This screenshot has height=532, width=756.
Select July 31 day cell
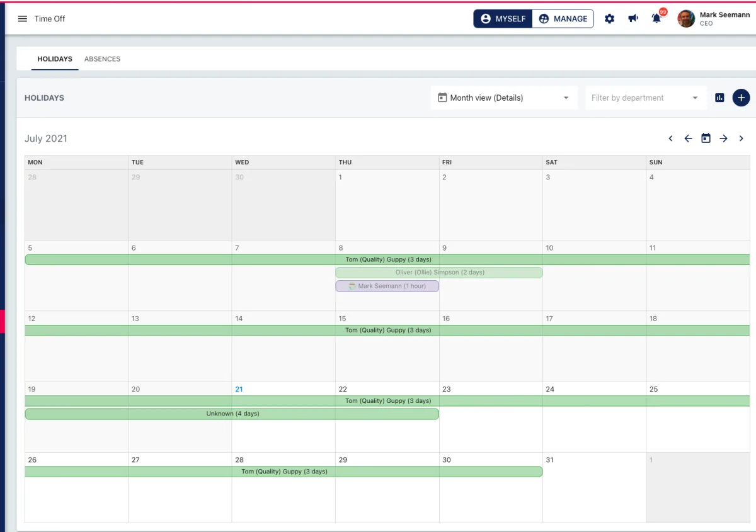594,487
